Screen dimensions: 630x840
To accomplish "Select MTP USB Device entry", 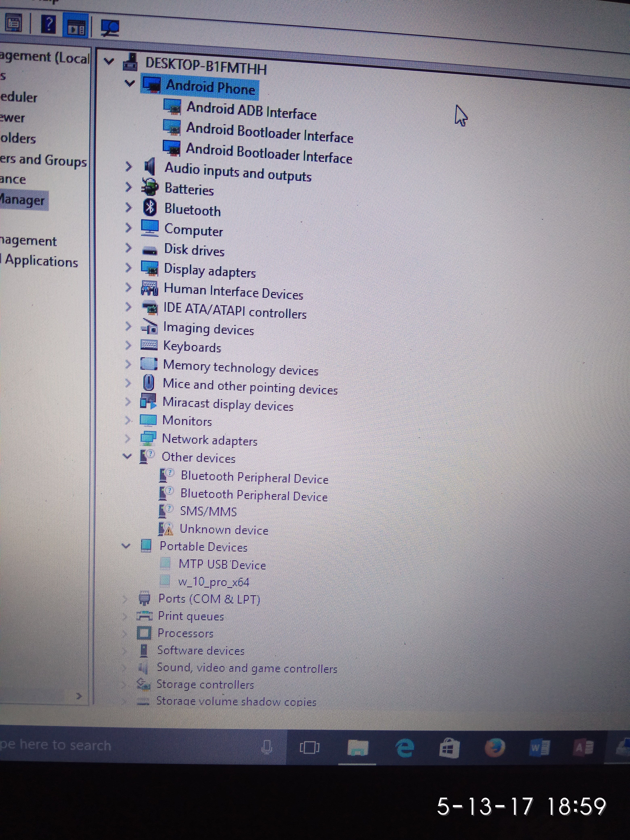I will coord(222,565).
